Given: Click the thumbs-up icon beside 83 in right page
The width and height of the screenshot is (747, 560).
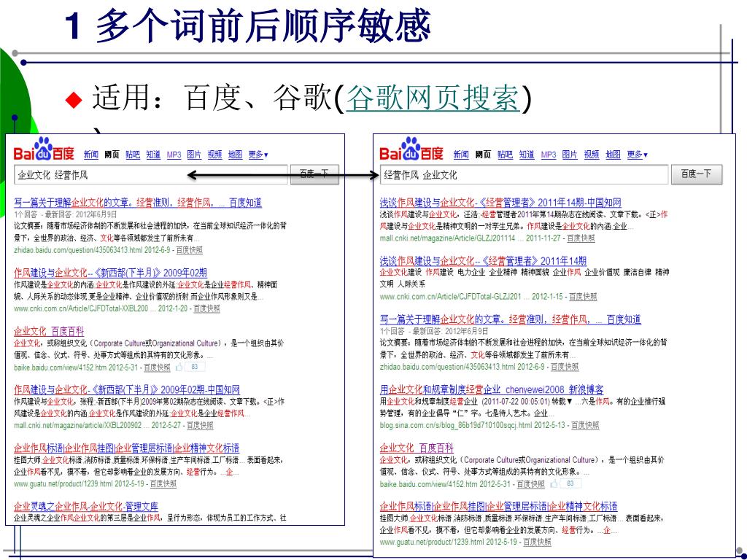Looking at the screenshot, I should pos(554,484).
